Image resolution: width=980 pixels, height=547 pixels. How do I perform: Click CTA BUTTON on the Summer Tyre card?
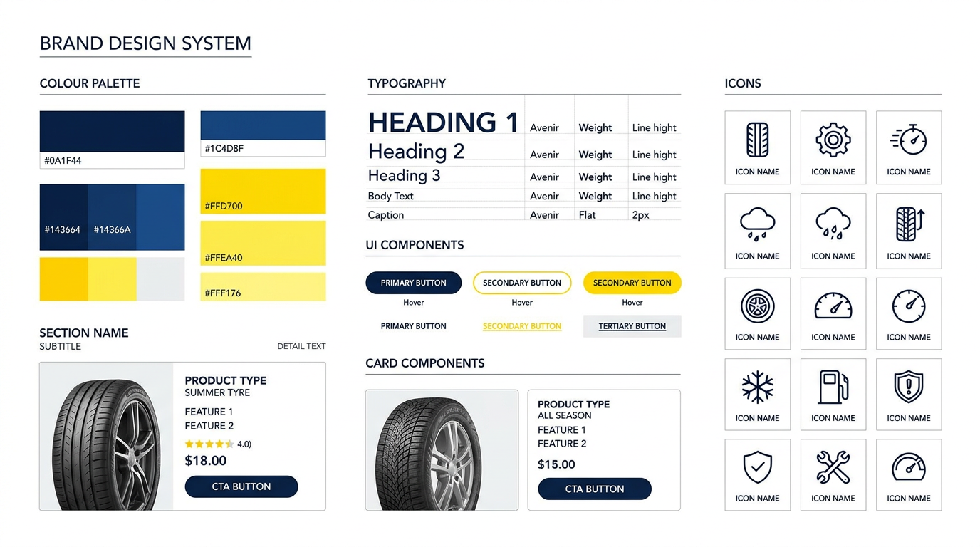(241, 486)
